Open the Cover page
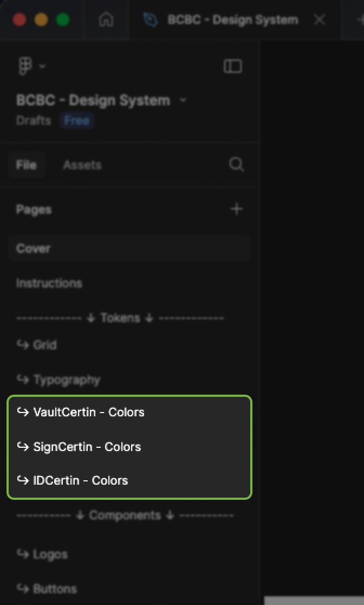Image resolution: width=364 pixels, height=605 pixels. click(33, 248)
